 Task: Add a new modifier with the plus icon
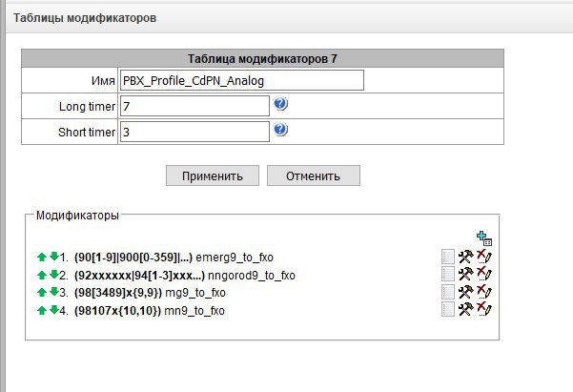[x=484, y=238]
